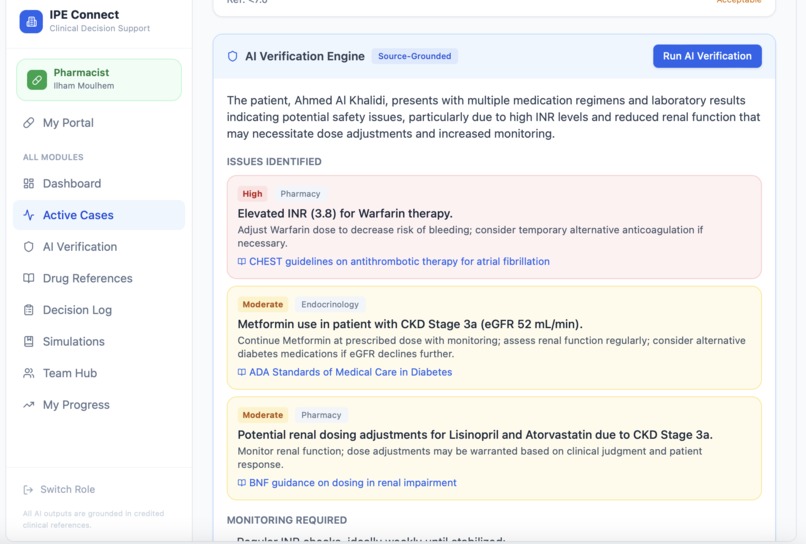Click the 'ISSUES IDENTIFIED' section label
The width and height of the screenshot is (806, 544).
(274, 161)
